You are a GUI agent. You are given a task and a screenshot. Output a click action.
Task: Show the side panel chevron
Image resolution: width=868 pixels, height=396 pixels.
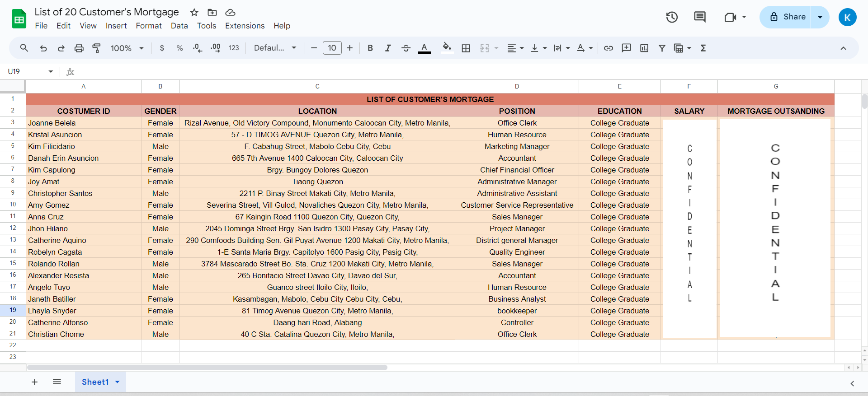tap(852, 383)
